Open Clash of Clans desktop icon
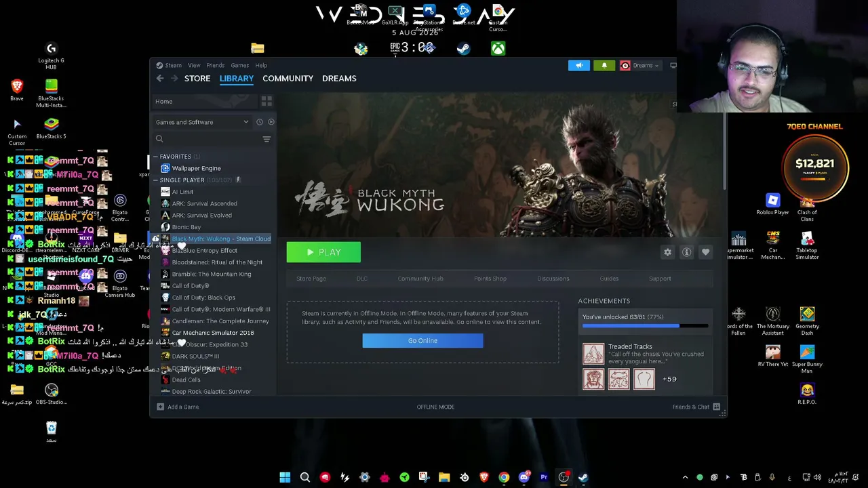868x488 pixels. click(807, 208)
